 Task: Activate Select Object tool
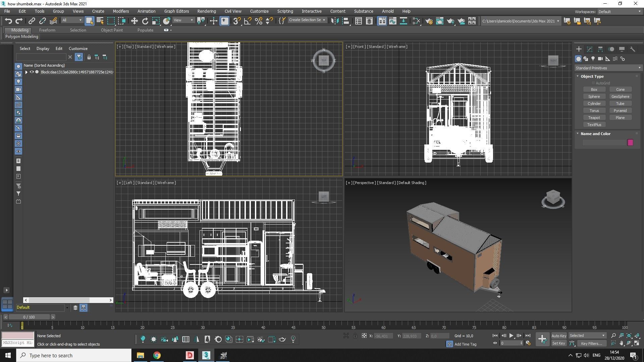(89, 21)
